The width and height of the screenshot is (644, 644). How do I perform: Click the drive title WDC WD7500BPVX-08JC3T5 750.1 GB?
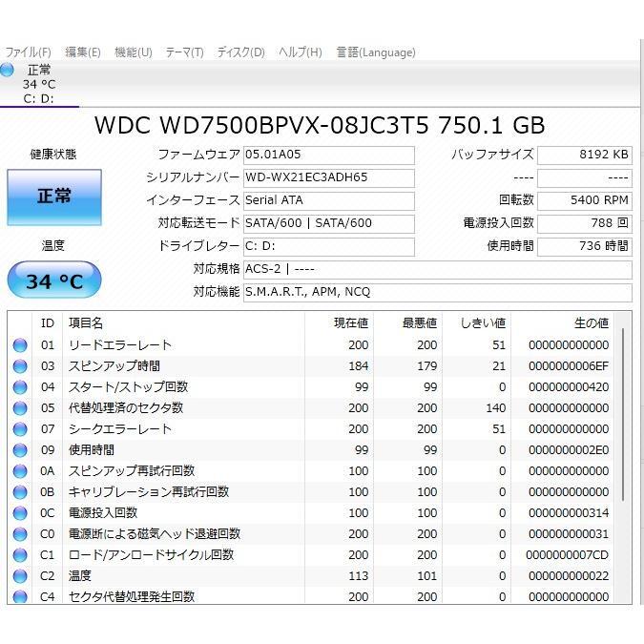tap(320, 125)
